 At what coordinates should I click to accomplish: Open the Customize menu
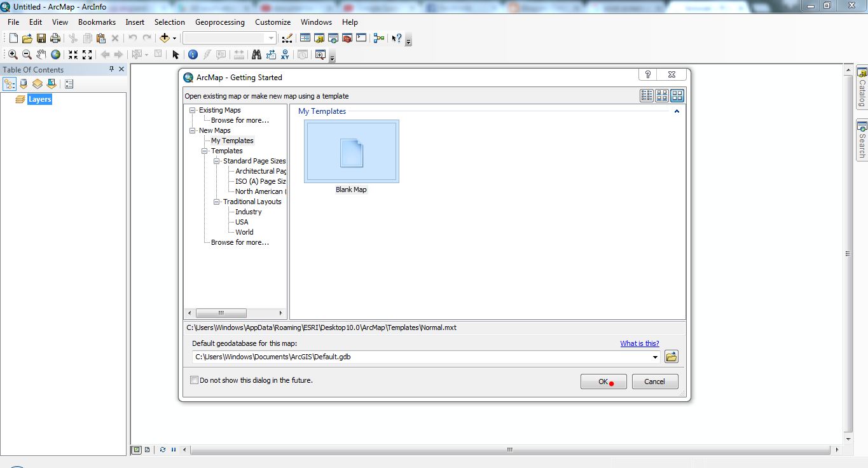pyautogui.click(x=273, y=22)
